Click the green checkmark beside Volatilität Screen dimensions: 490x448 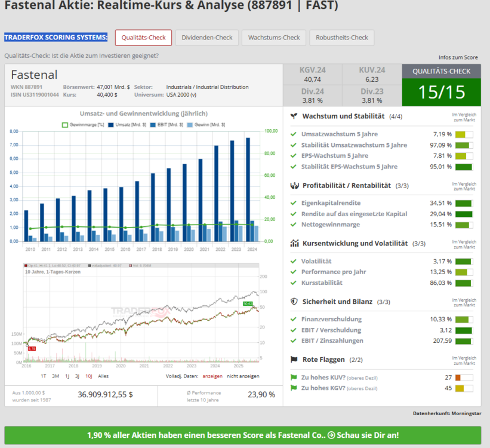294,261
